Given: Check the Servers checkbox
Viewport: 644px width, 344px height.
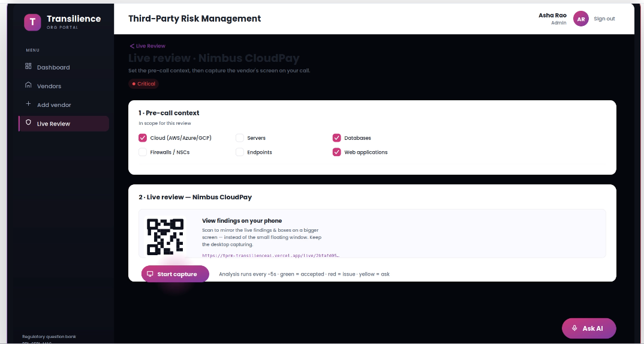Looking at the screenshot, I should tap(239, 138).
